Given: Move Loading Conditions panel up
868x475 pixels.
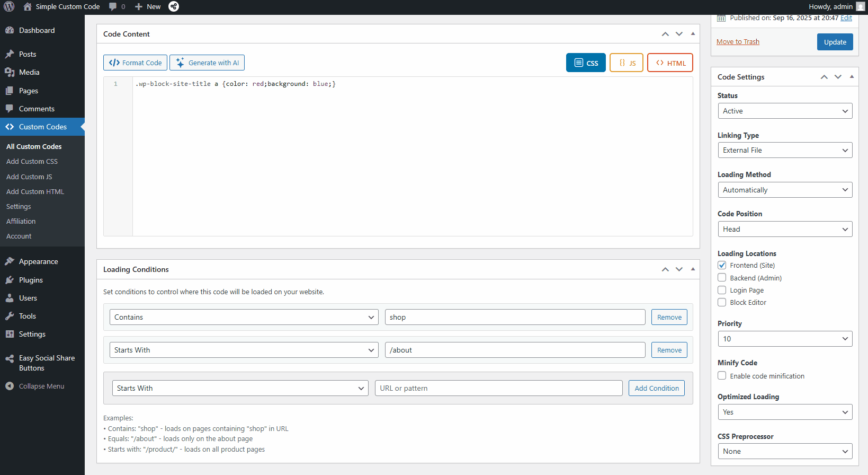Looking at the screenshot, I should point(665,269).
